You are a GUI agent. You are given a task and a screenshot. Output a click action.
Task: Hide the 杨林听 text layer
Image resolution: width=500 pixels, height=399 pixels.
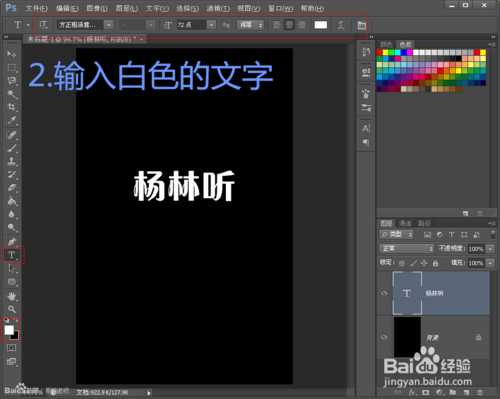click(x=384, y=293)
